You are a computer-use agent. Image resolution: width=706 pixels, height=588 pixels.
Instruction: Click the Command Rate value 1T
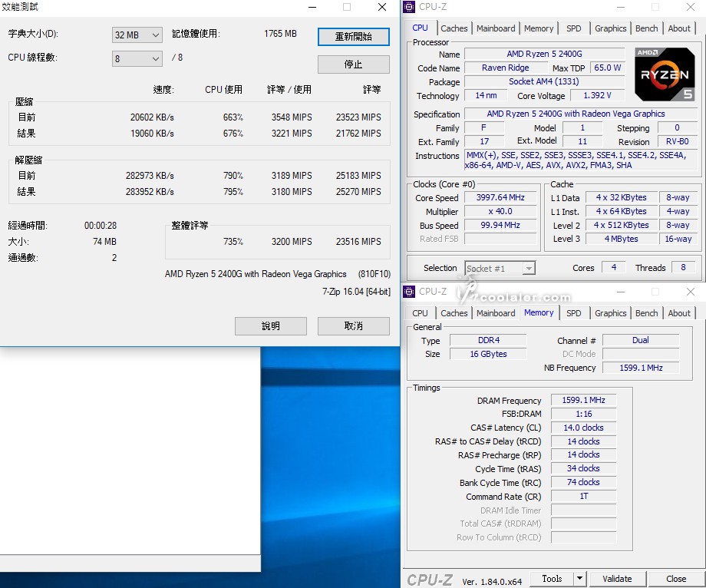[583, 496]
